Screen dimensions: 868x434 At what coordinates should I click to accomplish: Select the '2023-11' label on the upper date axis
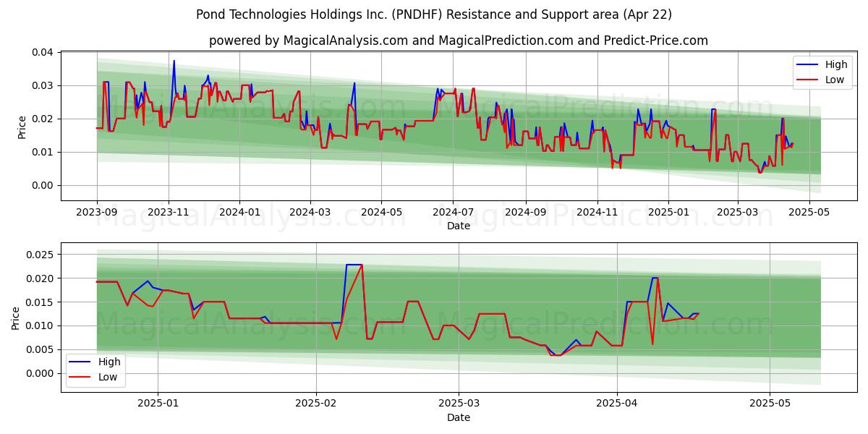169,213
